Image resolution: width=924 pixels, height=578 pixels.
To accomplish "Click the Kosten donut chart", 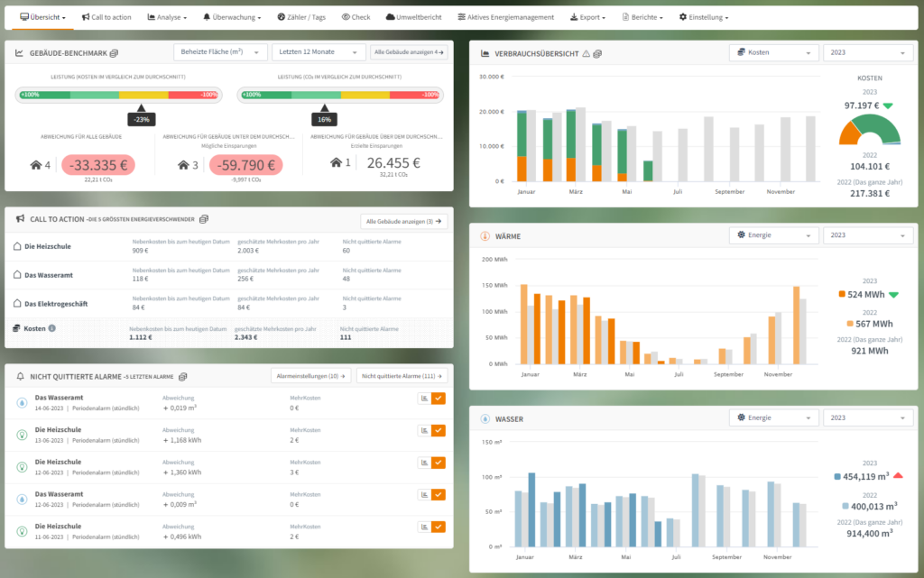I will tap(870, 130).
